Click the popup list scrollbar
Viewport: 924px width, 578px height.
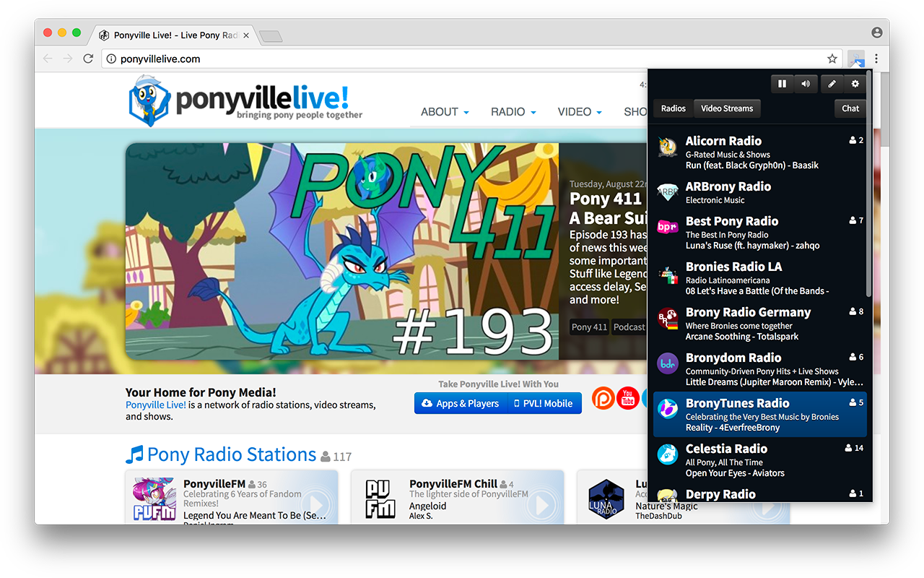pyautogui.click(x=869, y=184)
